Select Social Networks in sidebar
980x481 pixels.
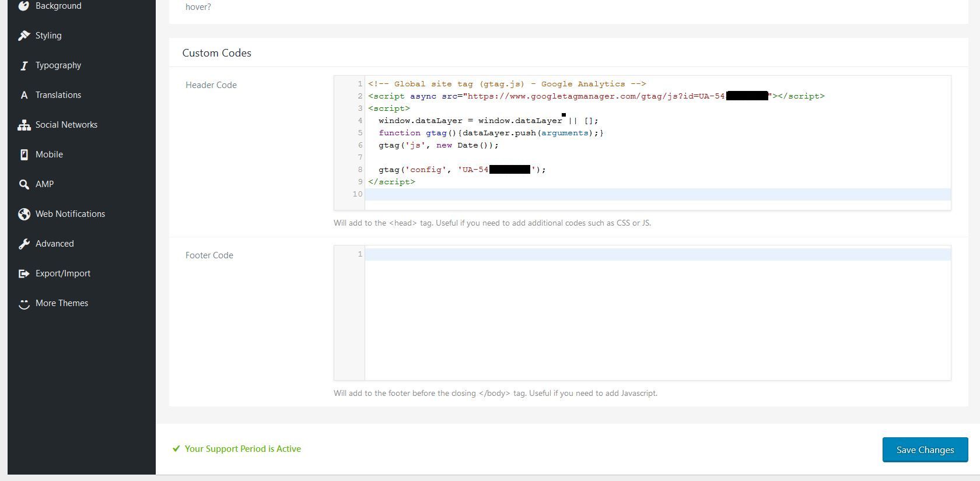[66, 125]
